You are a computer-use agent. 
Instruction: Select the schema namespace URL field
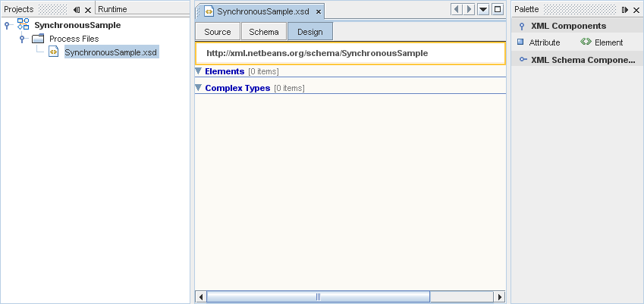pyautogui.click(x=350, y=53)
